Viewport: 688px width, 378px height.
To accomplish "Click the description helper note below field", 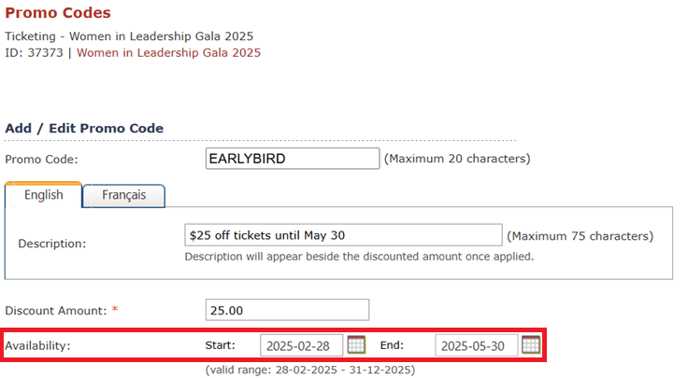I will pos(359,256).
